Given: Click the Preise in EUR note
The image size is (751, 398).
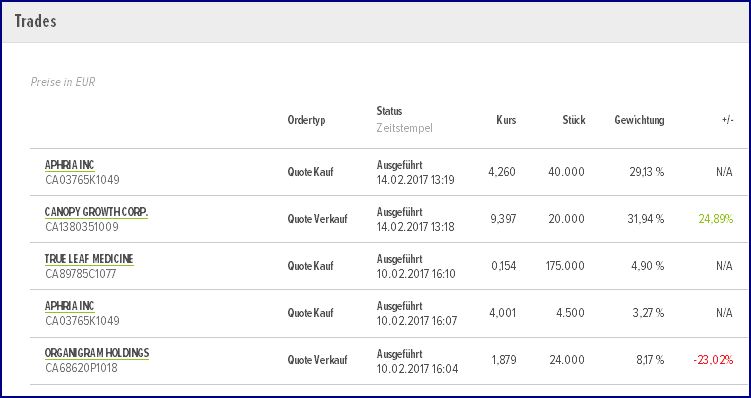Looking at the screenshot, I should point(63,82).
